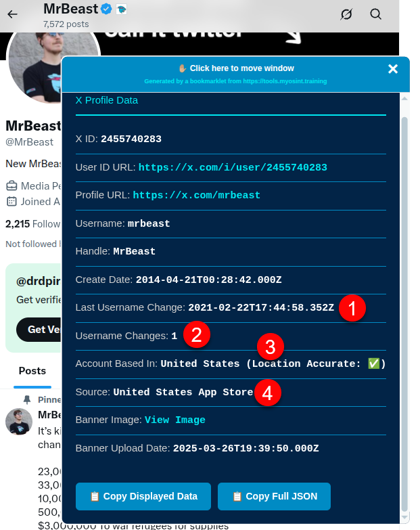Click the Account Based In United States text
The width and height of the screenshot is (420, 530).
(x=200, y=363)
